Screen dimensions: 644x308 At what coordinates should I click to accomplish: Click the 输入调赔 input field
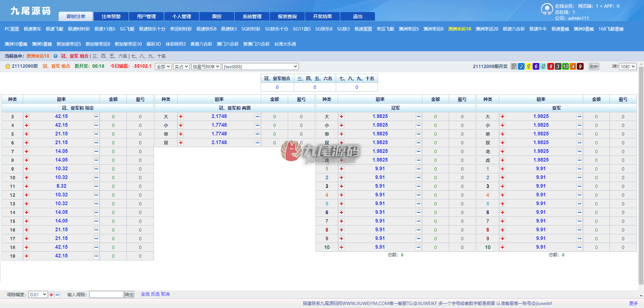tap(107, 295)
